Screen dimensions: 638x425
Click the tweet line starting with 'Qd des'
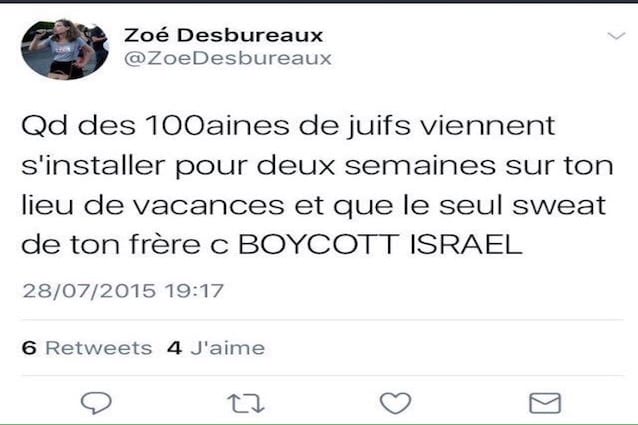pos(288,126)
